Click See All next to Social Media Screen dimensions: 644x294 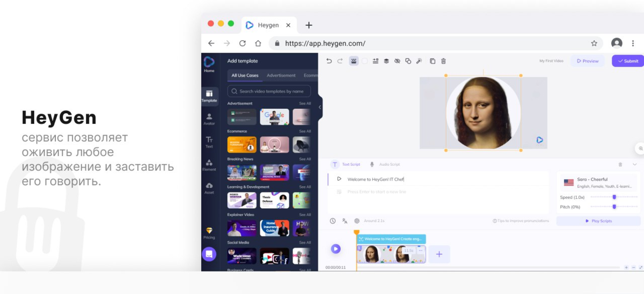[305, 243]
